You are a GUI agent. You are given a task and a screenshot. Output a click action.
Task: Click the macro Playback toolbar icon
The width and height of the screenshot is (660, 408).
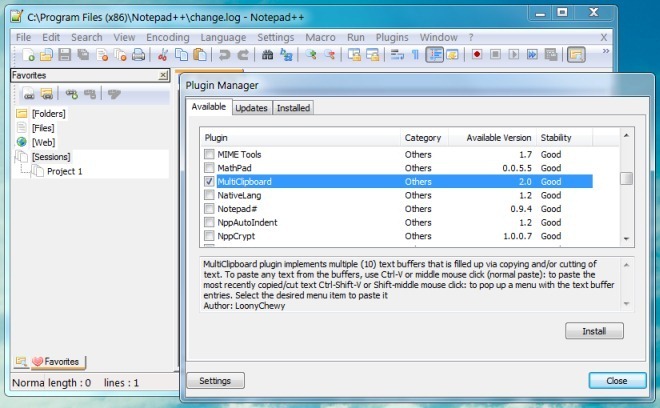(x=514, y=55)
